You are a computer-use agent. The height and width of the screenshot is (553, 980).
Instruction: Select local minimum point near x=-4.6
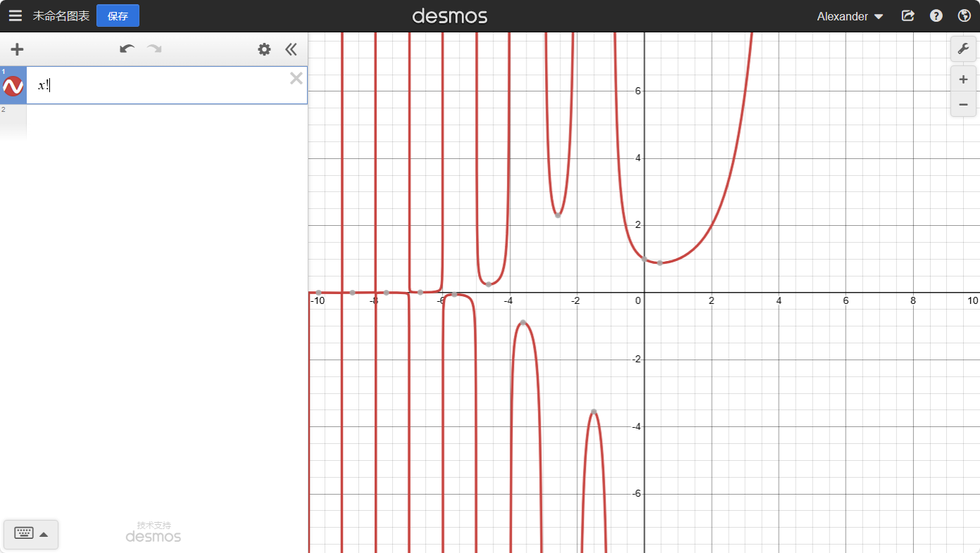[x=489, y=284]
